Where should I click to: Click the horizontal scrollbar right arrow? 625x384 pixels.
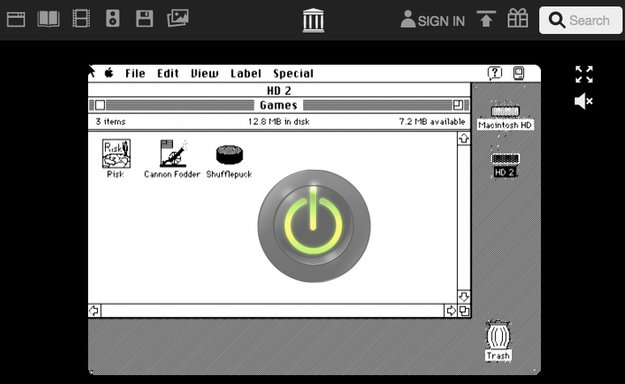(451, 311)
